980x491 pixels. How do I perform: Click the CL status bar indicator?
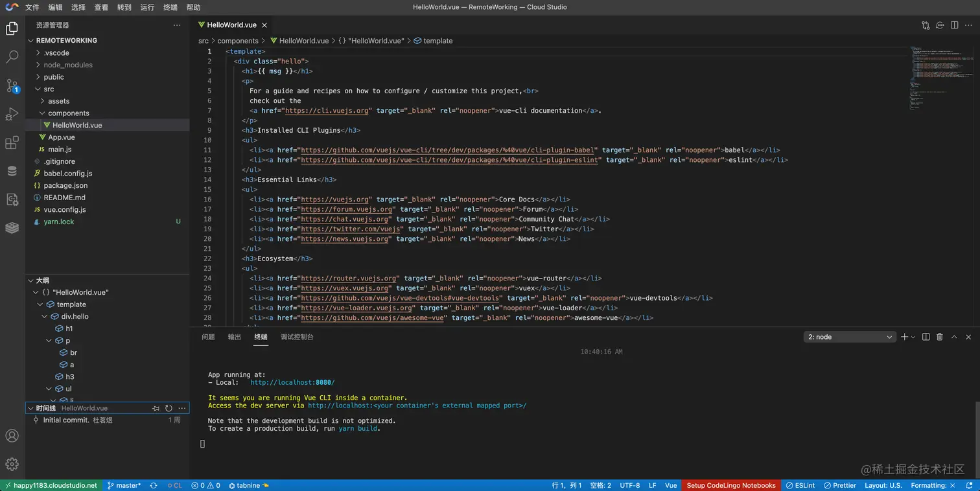[174, 485]
